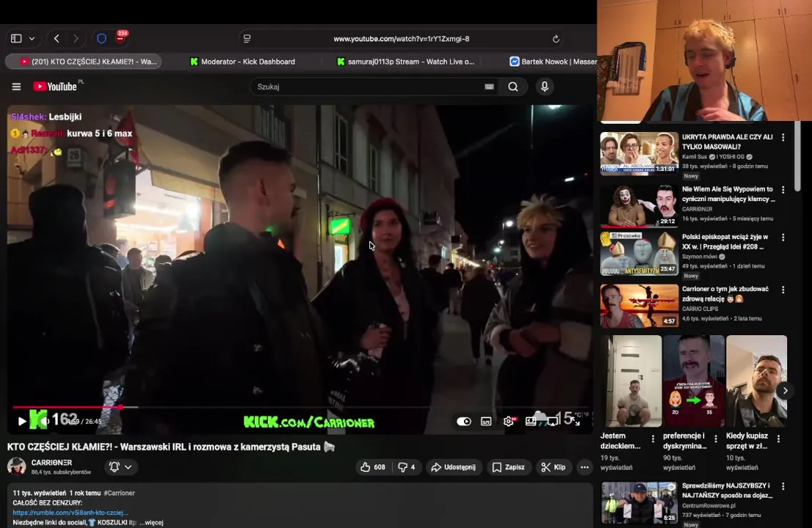Open the red ad-blocker extension icon

pyautogui.click(x=121, y=37)
